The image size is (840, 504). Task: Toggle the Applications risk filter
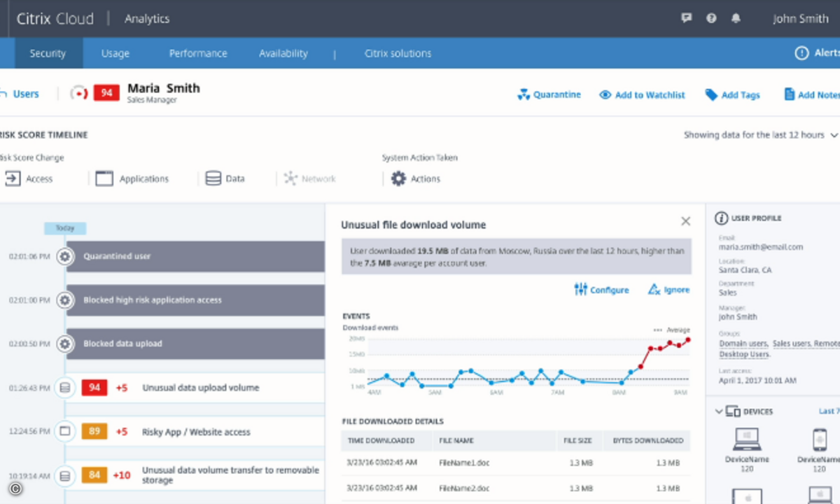(132, 178)
